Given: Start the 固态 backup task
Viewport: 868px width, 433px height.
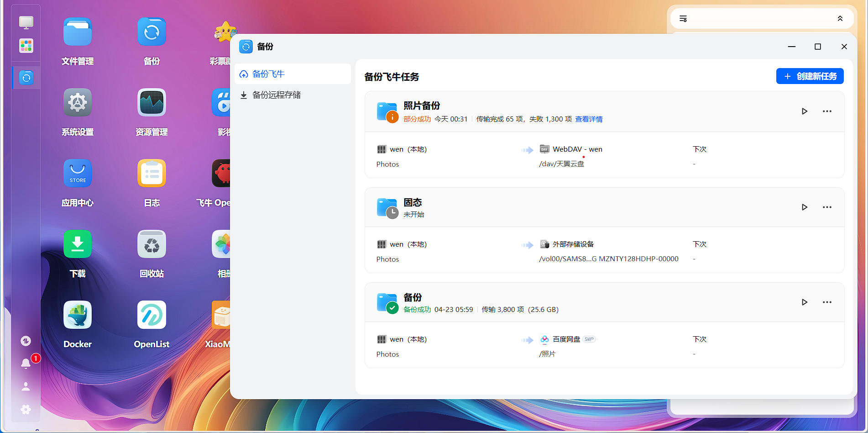Looking at the screenshot, I should click(805, 207).
